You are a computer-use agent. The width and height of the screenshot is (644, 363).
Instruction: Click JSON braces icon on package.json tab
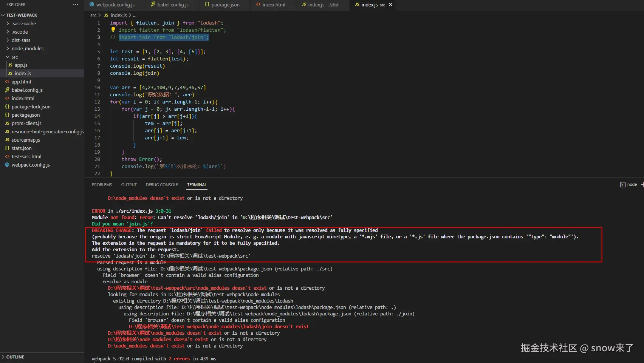pos(207,5)
